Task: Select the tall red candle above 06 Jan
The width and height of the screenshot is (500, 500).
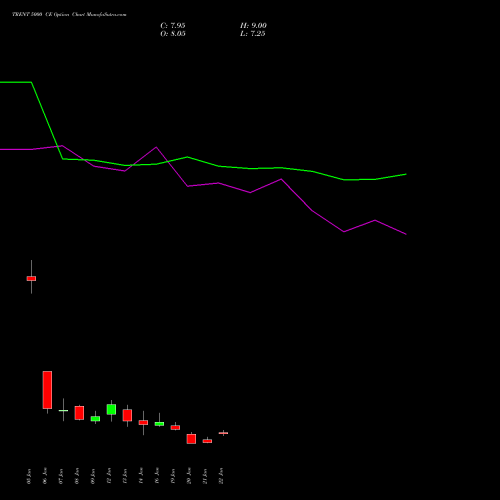Action: pos(47,390)
